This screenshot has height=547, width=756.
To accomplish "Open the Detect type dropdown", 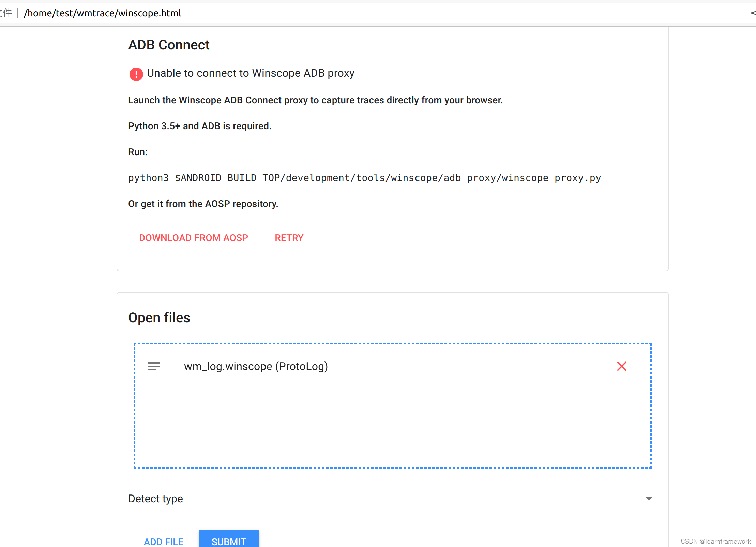I will click(392, 499).
